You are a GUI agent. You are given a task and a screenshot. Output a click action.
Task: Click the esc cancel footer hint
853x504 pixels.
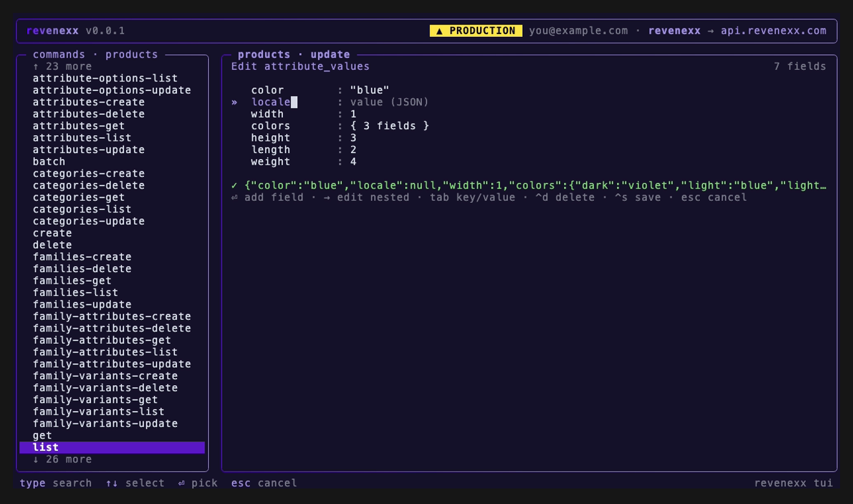(x=264, y=483)
